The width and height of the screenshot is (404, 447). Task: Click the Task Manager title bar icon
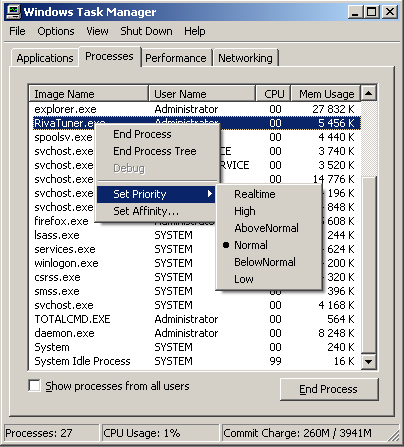pos(13,12)
